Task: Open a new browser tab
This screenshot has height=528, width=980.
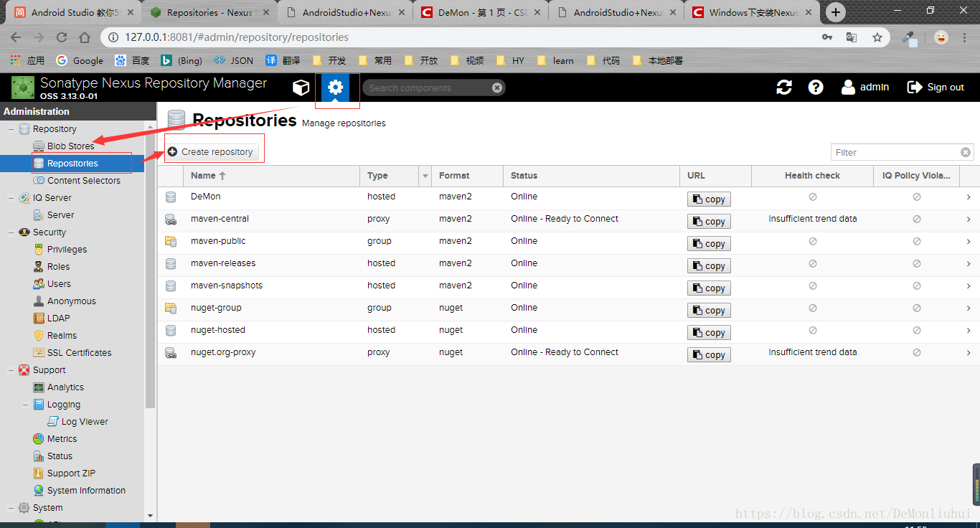Action: point(835,12)
